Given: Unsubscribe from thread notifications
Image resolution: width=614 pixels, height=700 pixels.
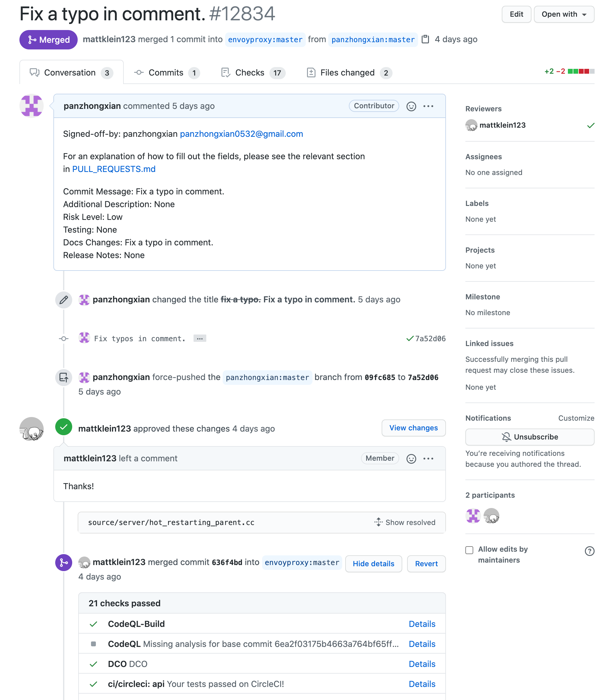Looking at the screenshot, I should [529, 437].
